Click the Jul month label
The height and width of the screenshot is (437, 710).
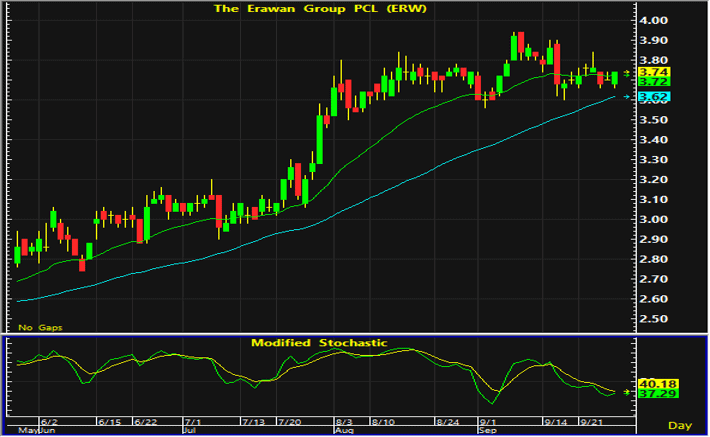(x=190, y=430)
